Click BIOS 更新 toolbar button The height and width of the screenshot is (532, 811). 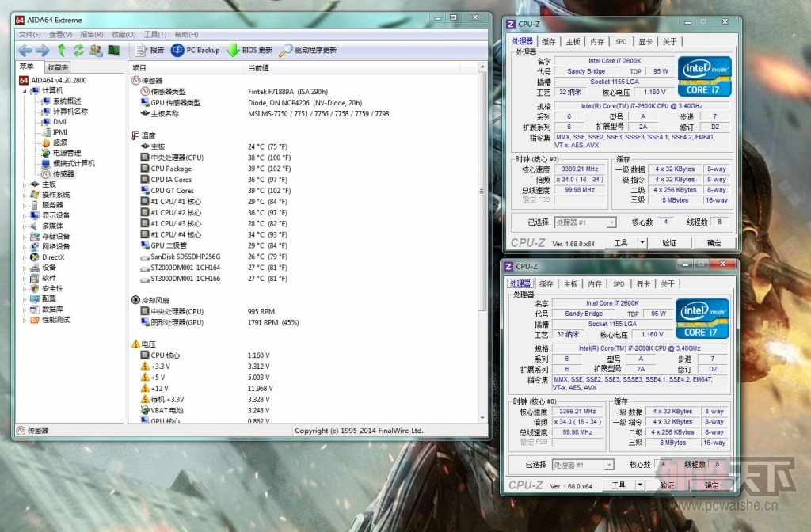tap(249, 50)
